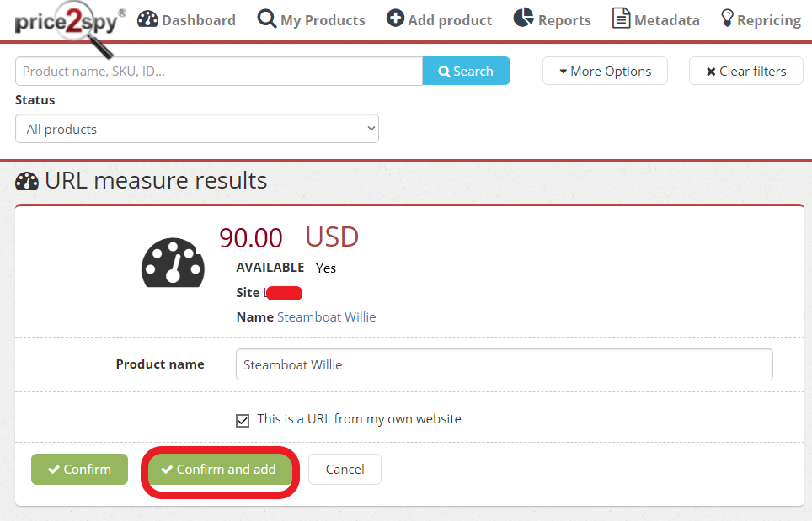
Task: Click the Product name text field
Action: tap(504, 364)
